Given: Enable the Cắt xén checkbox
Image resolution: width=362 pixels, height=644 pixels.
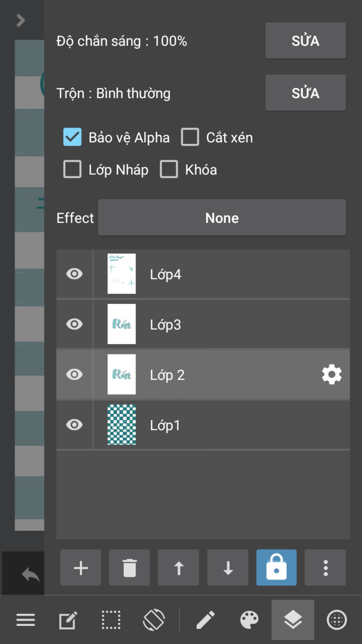Looking at the screenshot, I should click(x=190, y=137).
